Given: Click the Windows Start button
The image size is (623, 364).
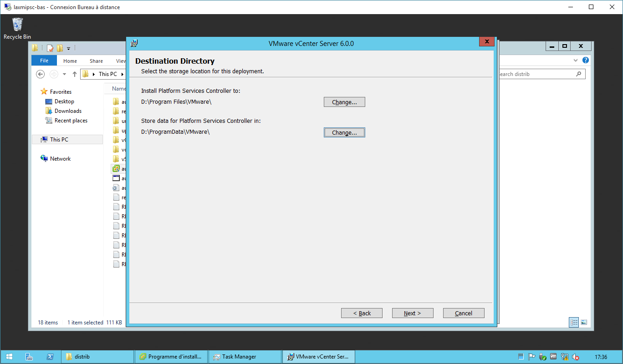Looking at the screenshot, I should point(9,357).
